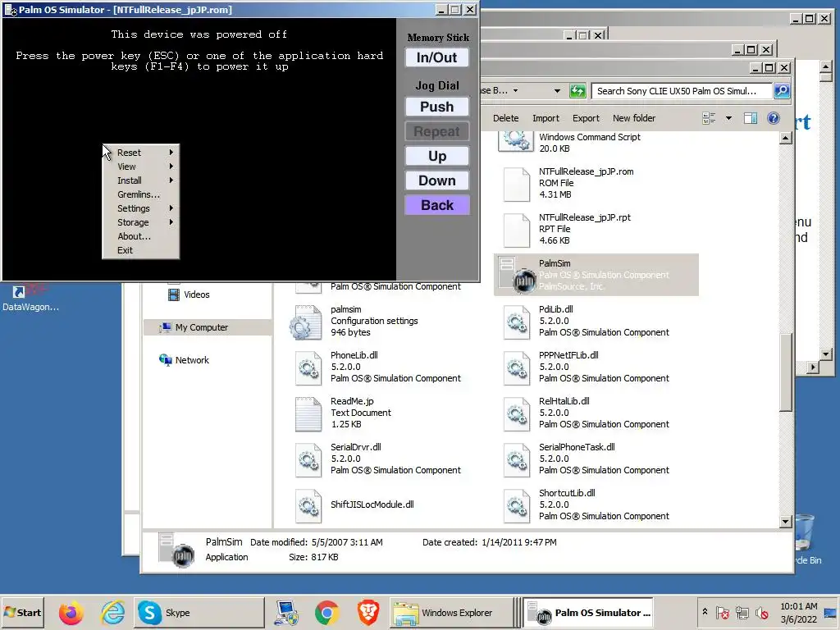
Task: Select the PhoneLib.dll file icon
Action: [308, 367]
